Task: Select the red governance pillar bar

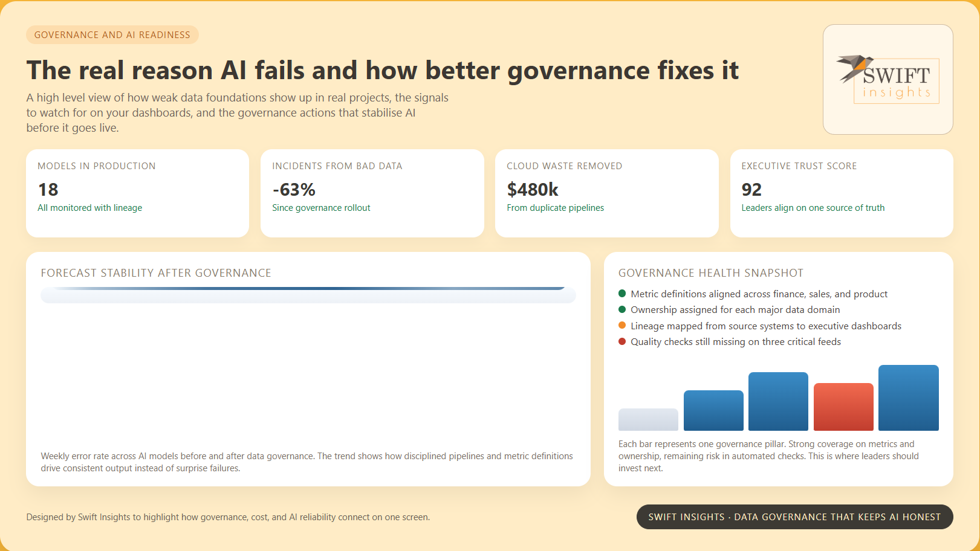Action: (x=843, y=407)
